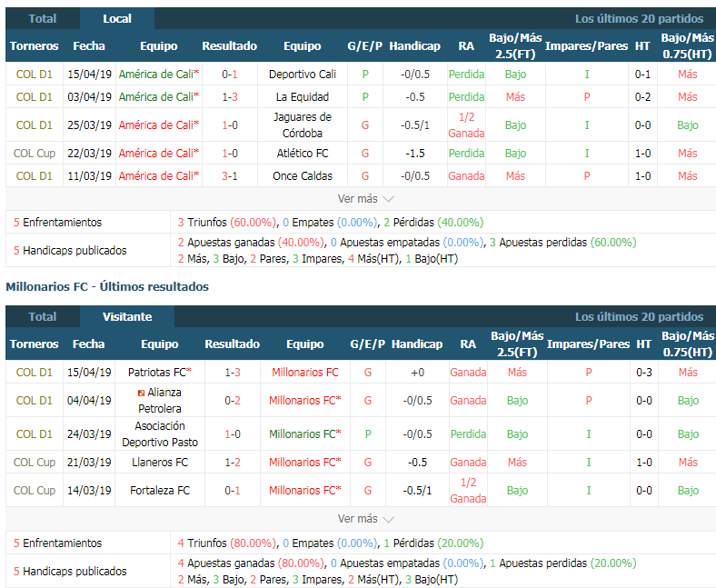Open the 0-2 result of Alianza Petrolera match
Viewport: 716px width, 588px height.
tap(233, 400)
